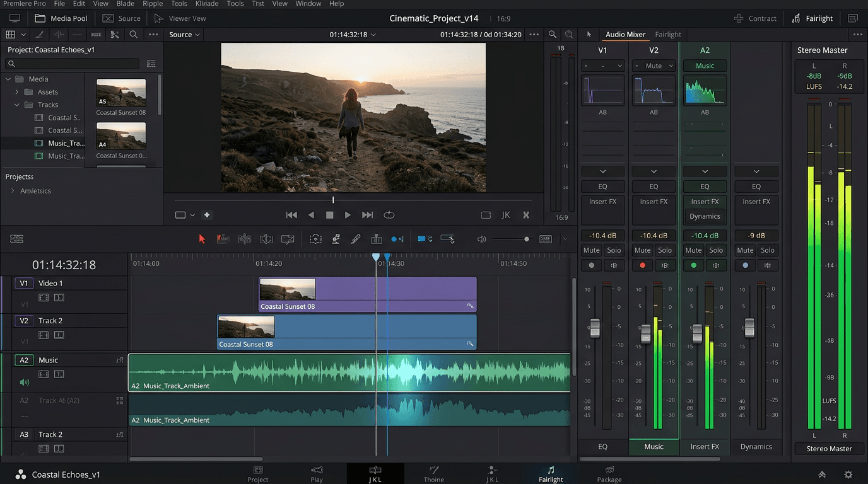868x484 pixels.
Task: Click the EQ button on V1 channel
Action: 602,187
